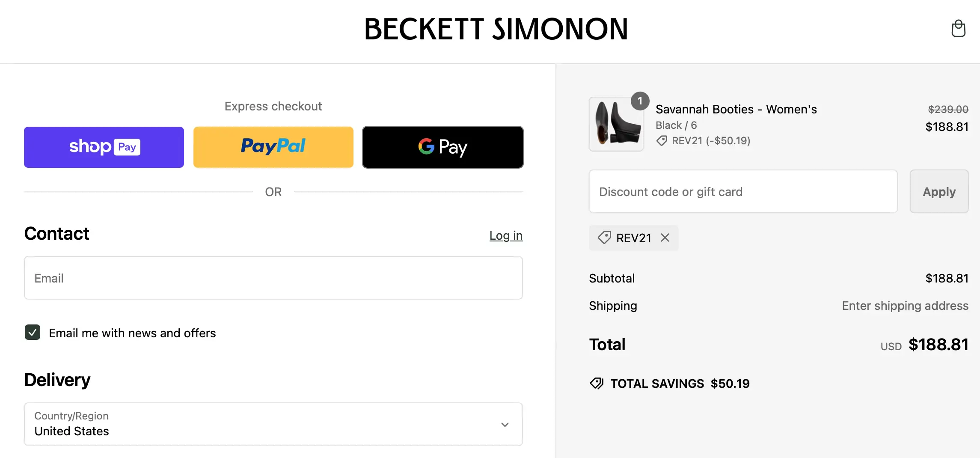Expand country list via chevron arrow

click(505, 425)
